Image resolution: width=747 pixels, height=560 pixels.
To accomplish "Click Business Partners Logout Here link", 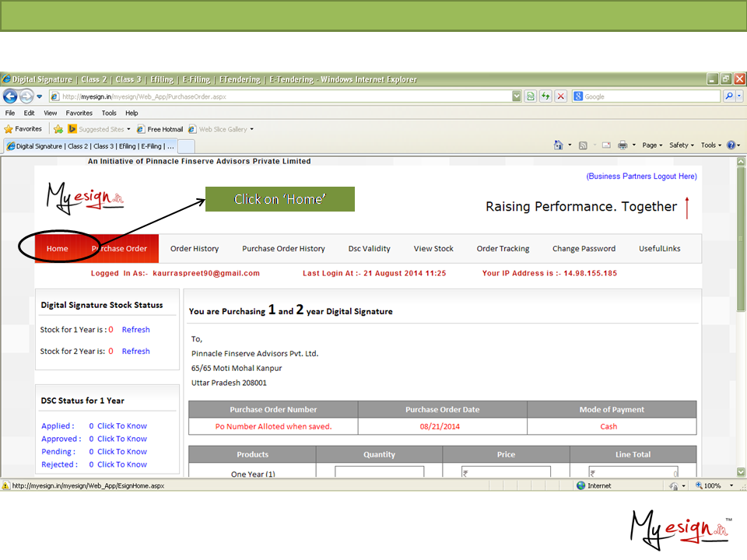I will coord(641,177).
